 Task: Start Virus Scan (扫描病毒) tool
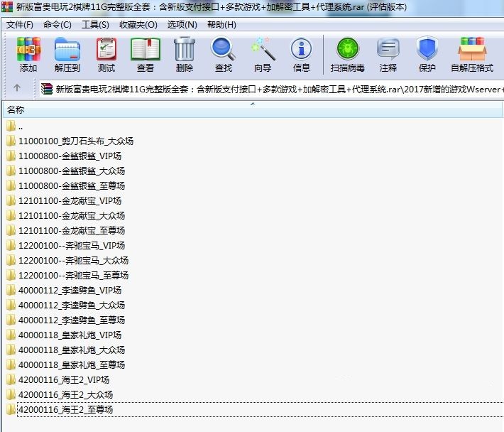pos(347,55)
